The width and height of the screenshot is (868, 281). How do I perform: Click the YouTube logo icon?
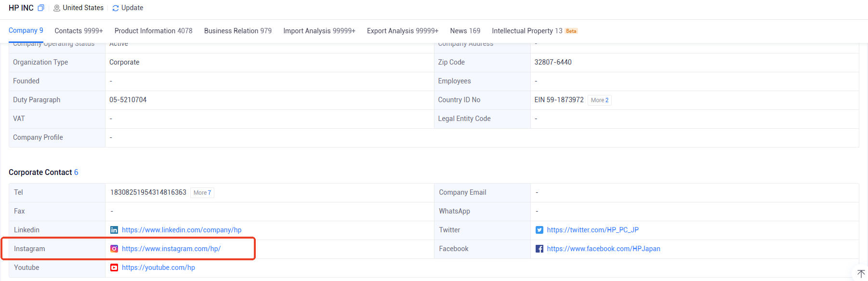tap(114, 268)
